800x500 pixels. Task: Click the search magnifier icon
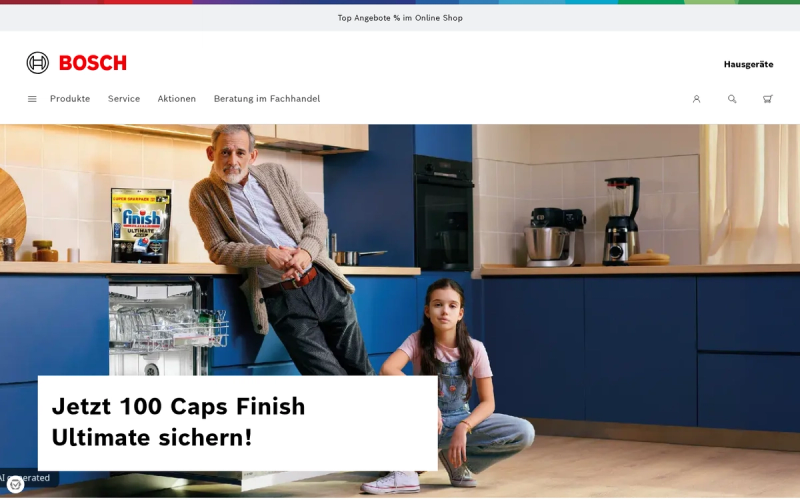click(x=732, y=99)
